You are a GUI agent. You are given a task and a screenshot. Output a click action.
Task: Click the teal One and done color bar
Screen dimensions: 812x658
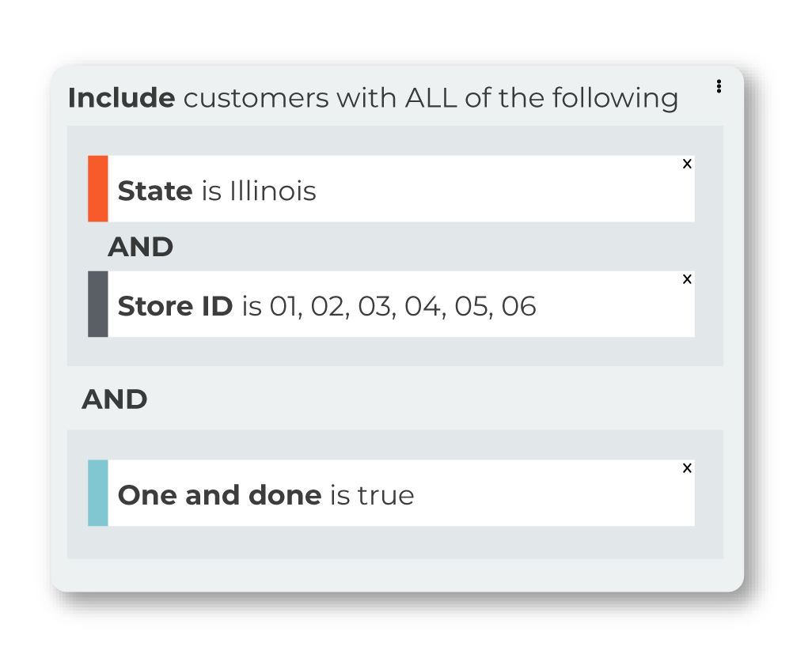(x=98, y=493)
